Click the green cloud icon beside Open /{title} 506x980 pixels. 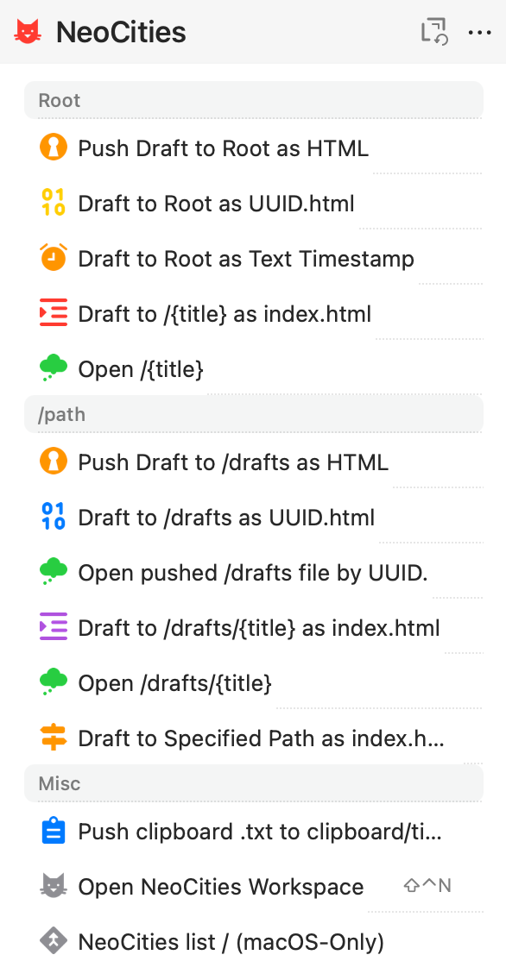coord(54,368)
